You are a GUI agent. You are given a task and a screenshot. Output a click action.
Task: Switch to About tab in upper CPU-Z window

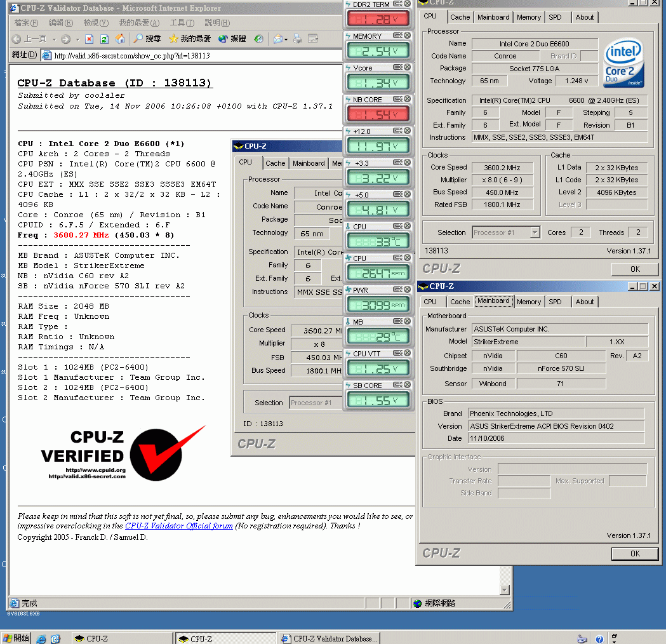pyautogui.click(x=585, y=17)
